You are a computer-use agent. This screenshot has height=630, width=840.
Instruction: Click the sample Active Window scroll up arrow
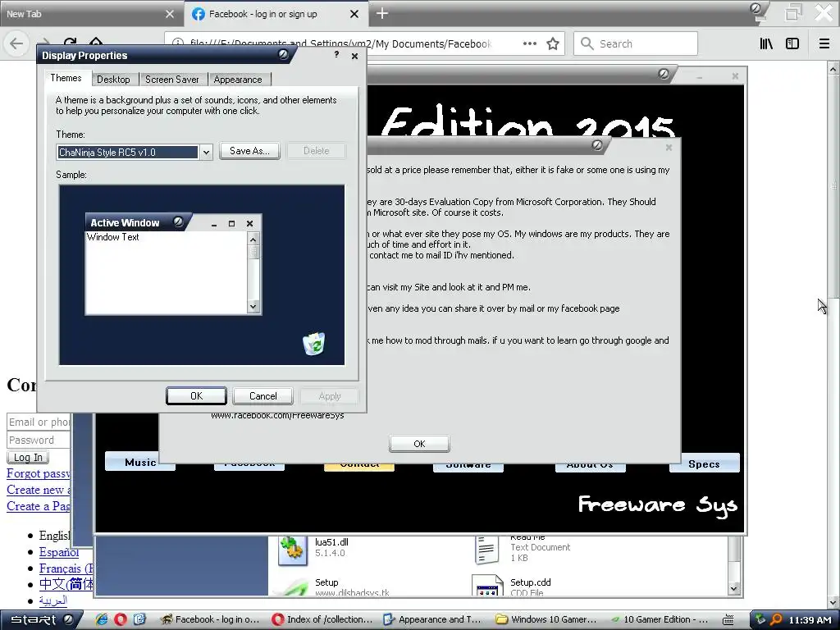point(253,239)
